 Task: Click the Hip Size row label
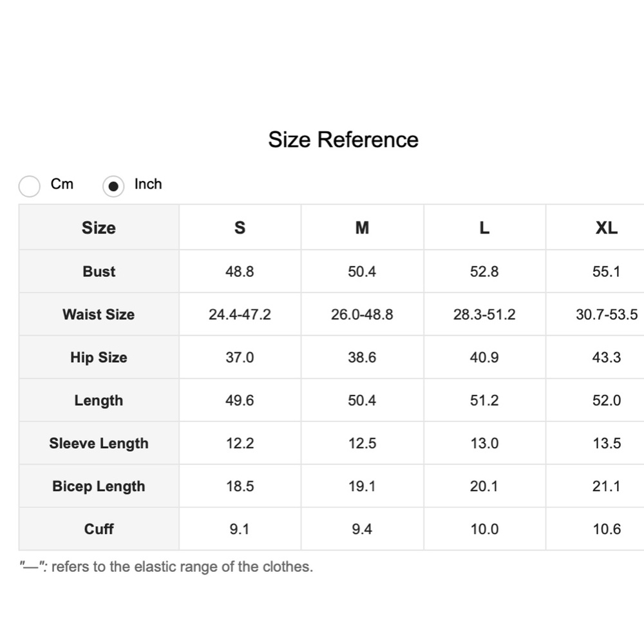99,357
